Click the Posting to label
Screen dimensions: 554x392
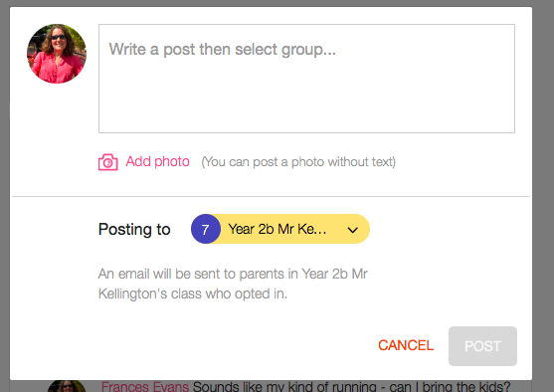tap(134, 229)
